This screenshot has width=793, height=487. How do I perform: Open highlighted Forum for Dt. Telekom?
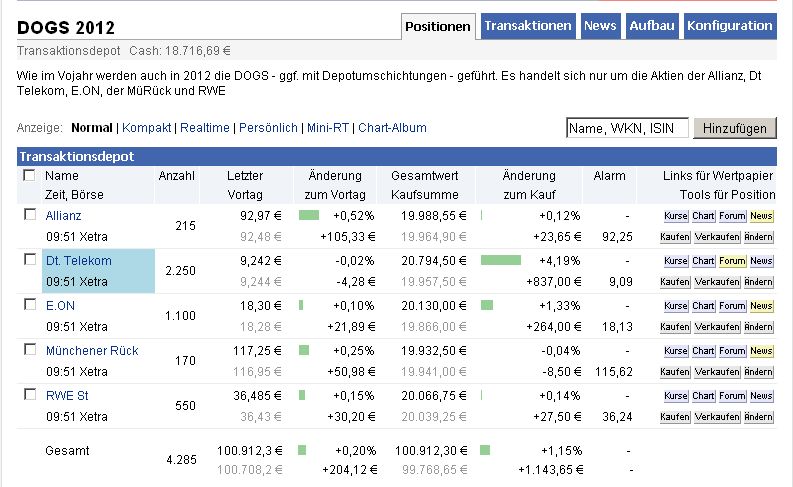[732, 261]
